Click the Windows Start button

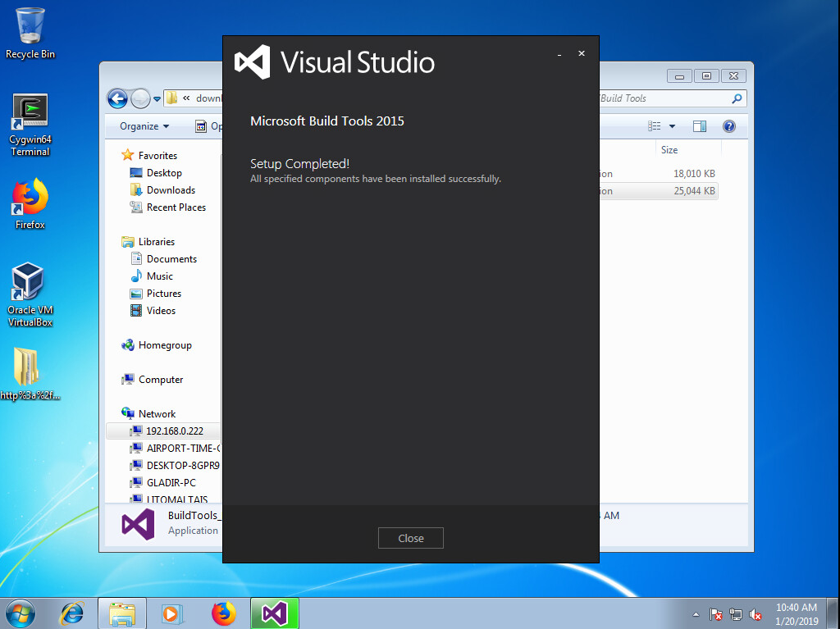[x=20, y=613]
